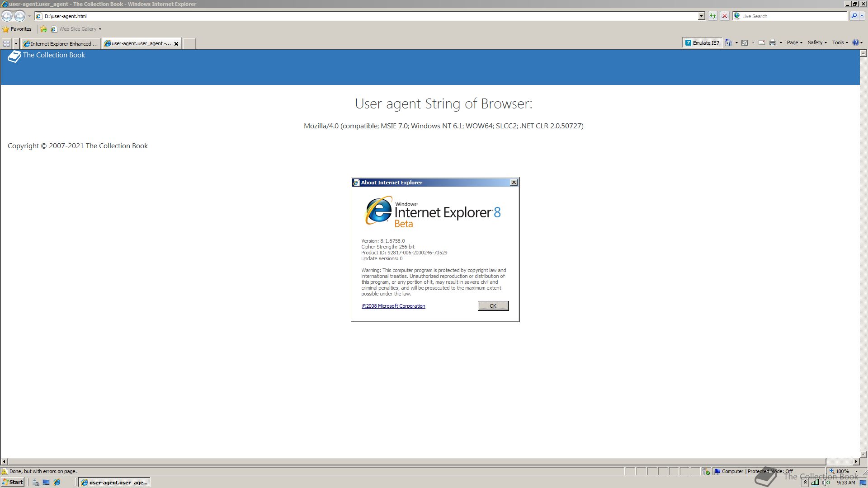Open a new blank tab

[x=189, y=43]
